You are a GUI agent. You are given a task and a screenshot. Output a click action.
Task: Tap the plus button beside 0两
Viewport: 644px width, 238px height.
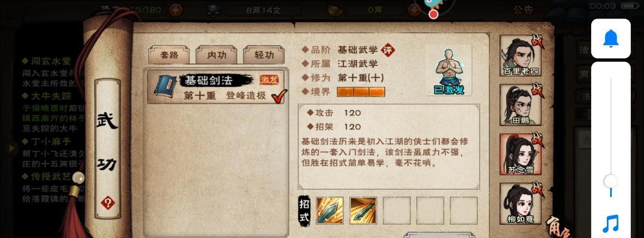[x=414, y=10]
